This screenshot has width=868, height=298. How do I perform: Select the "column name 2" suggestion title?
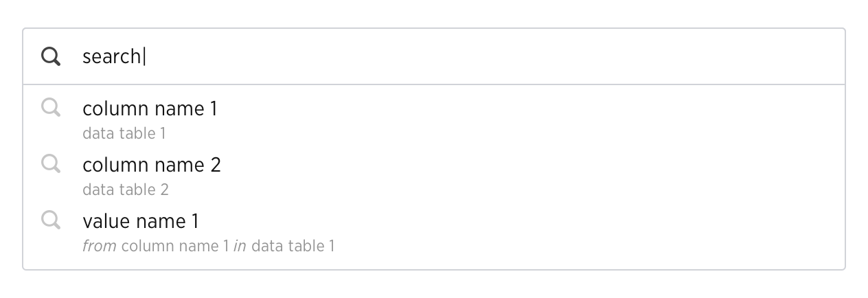pos(151,165)
